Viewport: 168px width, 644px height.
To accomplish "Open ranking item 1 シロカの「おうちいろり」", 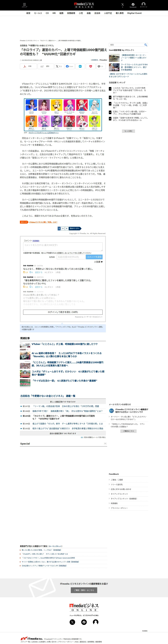I will [130, 90].
